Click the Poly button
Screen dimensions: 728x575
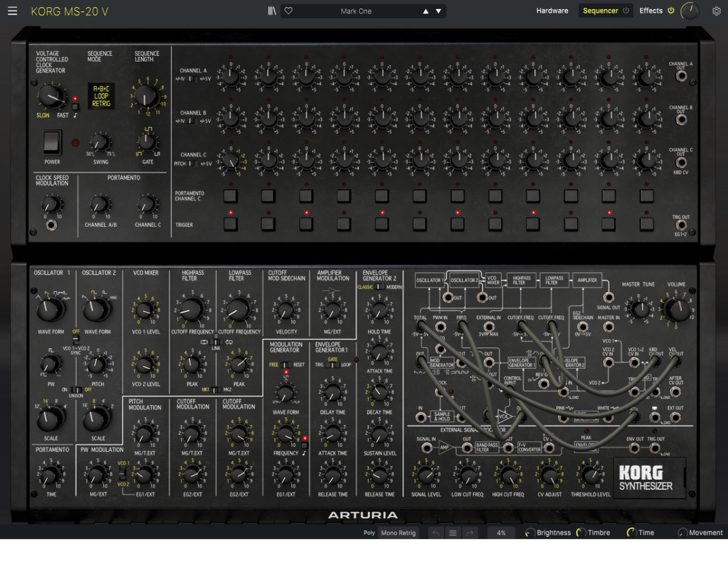[x=369, y=533]
